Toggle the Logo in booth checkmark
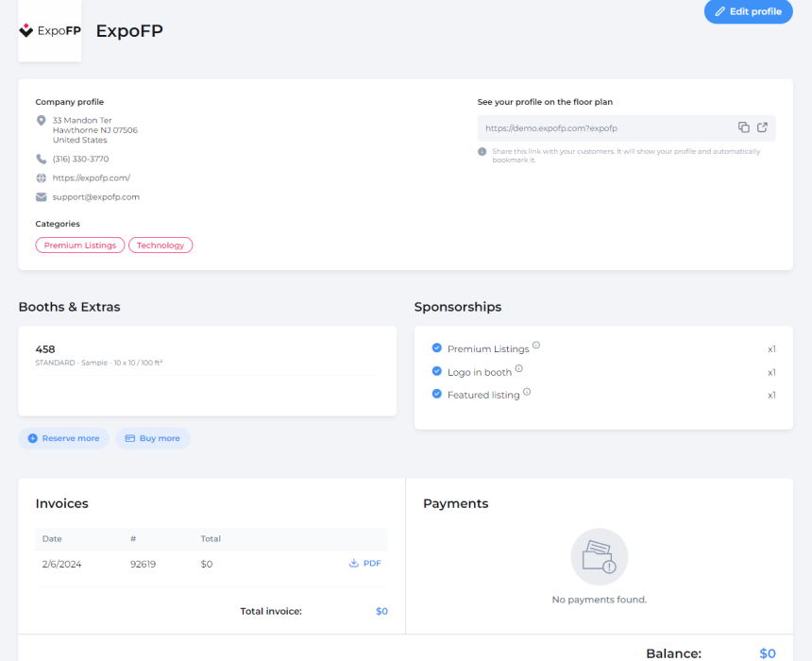 [436, 371]
